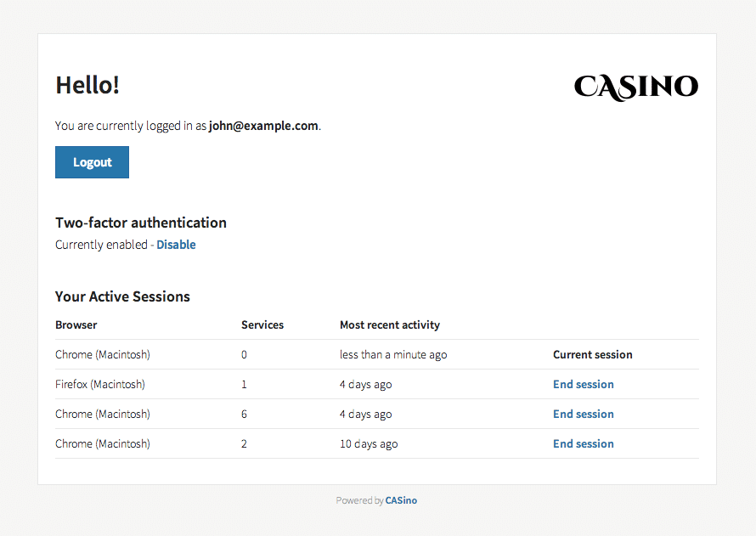Click the 'less than a minute ago' text

393,354
